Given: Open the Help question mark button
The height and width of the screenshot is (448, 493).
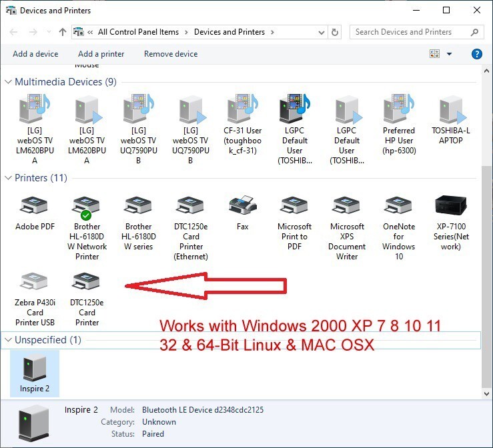Looking at the screenshot, I should point(477,54).
